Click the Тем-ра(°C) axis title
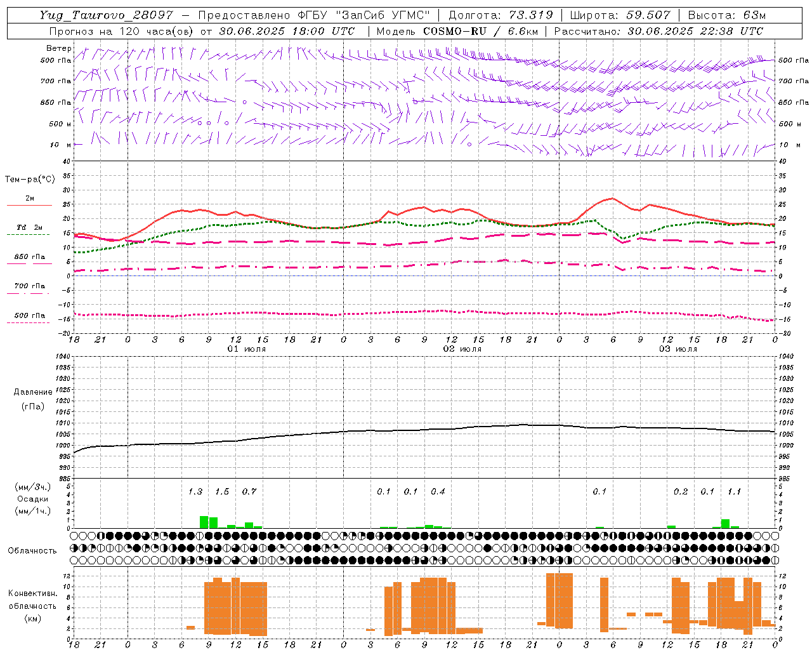Viewport: 812px width, 650px height. tap(30, 180)
